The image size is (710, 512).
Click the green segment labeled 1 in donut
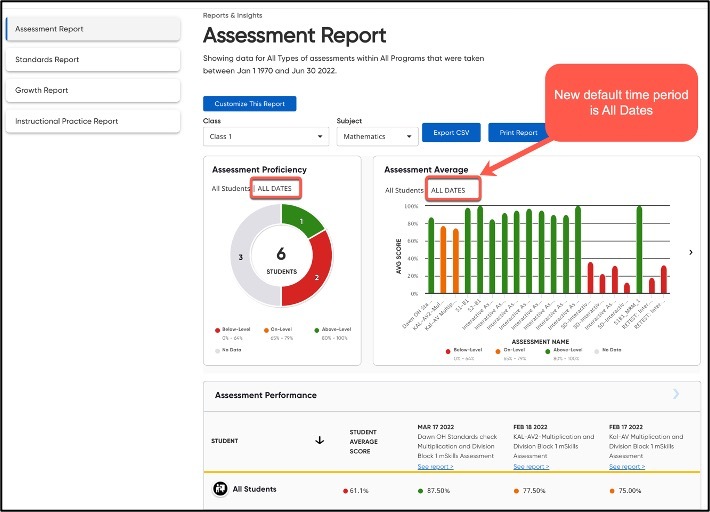tap(301, 221)
